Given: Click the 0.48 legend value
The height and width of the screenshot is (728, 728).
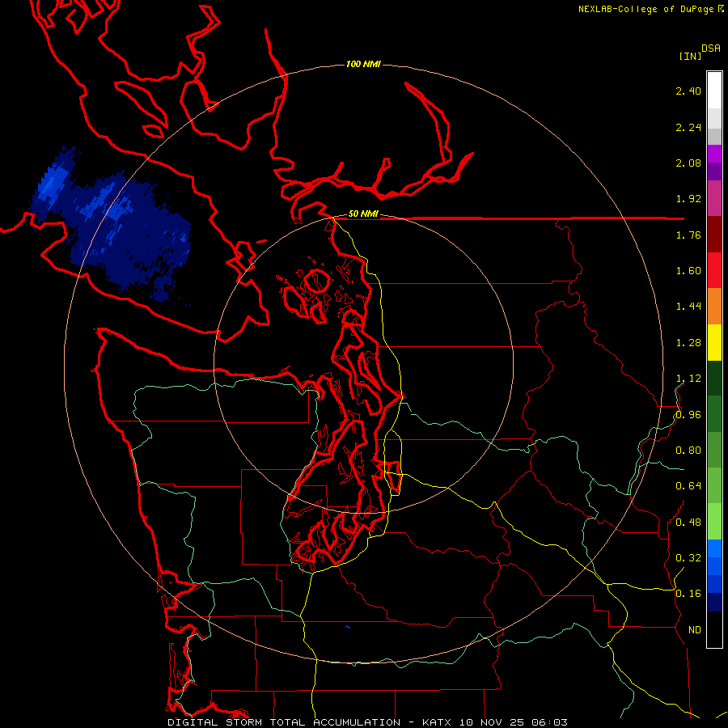Looking at the screenshot, I should pos(688,523).
